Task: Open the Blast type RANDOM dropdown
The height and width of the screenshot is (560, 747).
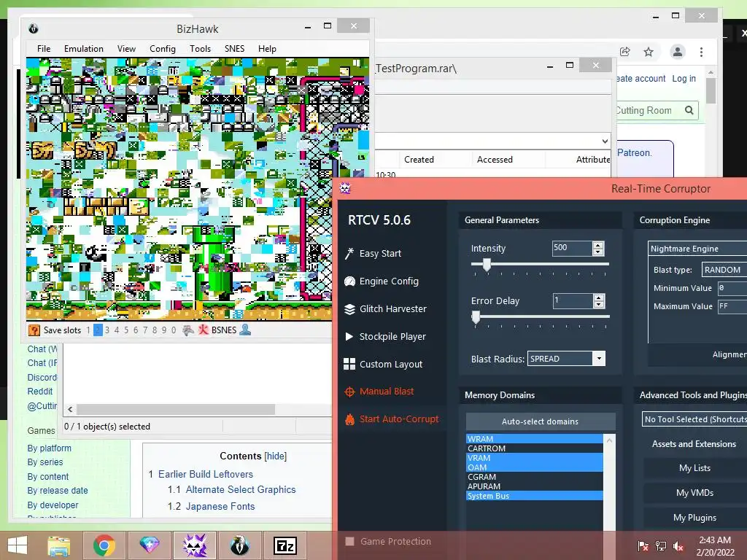Action: (x=724, y=270)
